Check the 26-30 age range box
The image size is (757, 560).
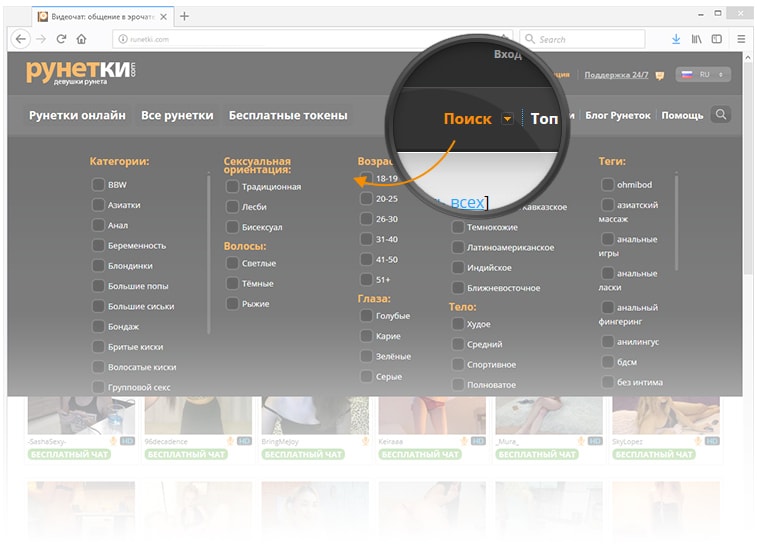pos(366,219)
